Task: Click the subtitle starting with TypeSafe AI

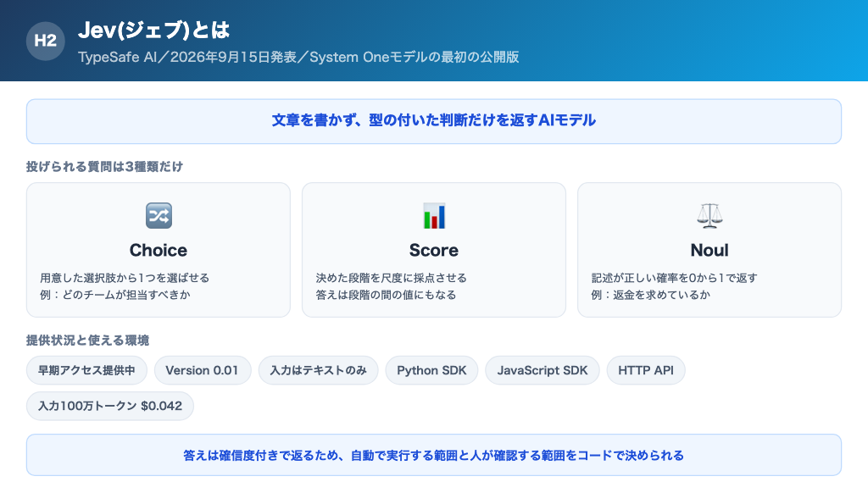Action: pos(298,57)
